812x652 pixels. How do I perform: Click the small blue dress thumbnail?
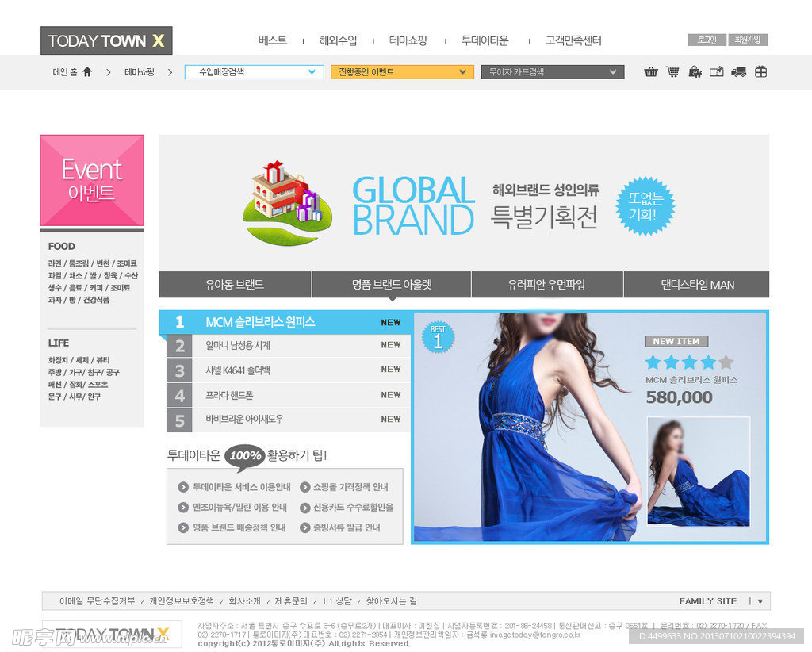(x=699, y=471)
